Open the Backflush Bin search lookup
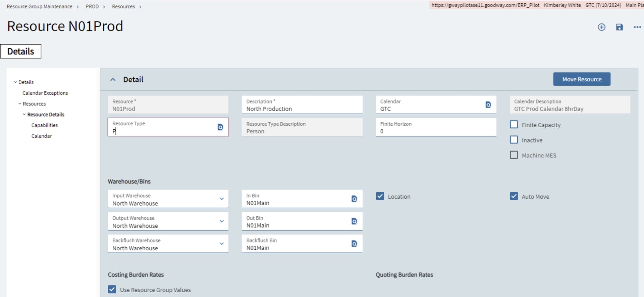This screenshot has height=297, width=644. [354, 244]
